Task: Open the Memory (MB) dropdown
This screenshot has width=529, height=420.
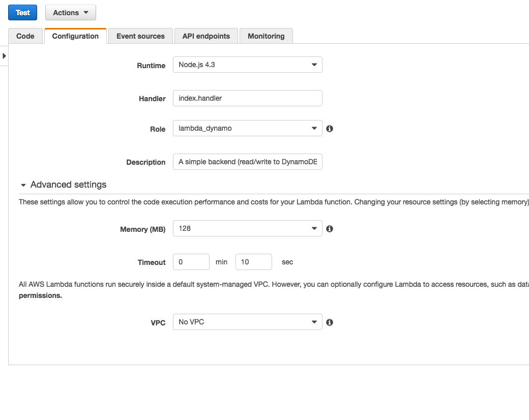Action: pyautogui.click(x=248, y=228)
